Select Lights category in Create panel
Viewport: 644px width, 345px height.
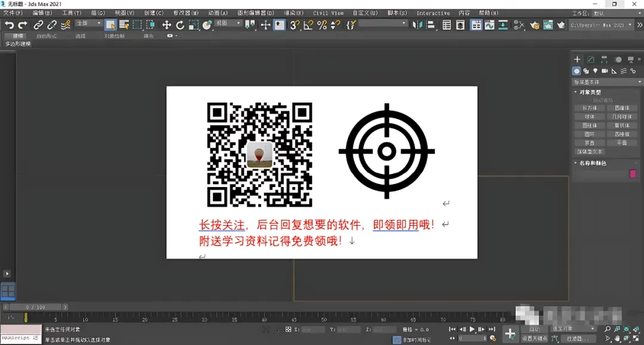point(595,71)
